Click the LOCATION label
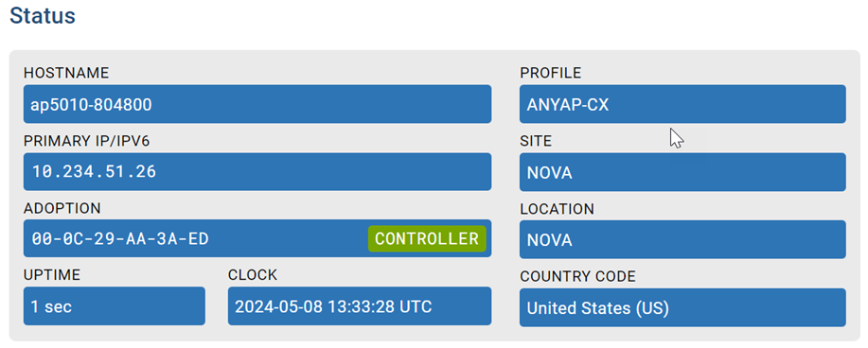Image resolution: width=868 pixels, height=348 pixels. 557,209
